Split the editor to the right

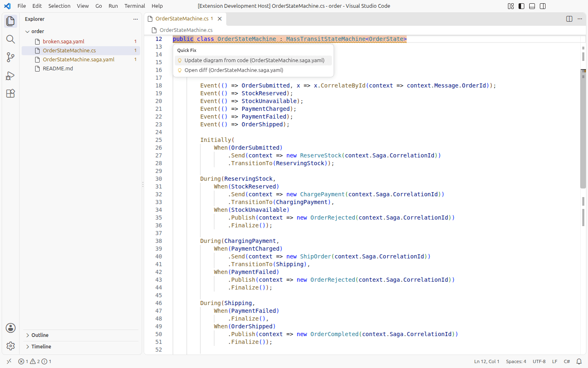tap(569, 19)
